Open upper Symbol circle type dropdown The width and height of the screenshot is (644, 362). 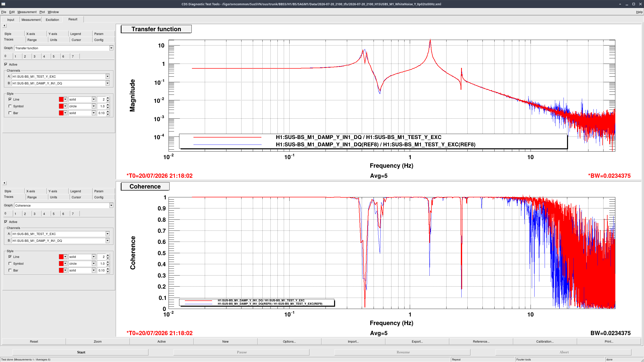[x=94, y=106]
